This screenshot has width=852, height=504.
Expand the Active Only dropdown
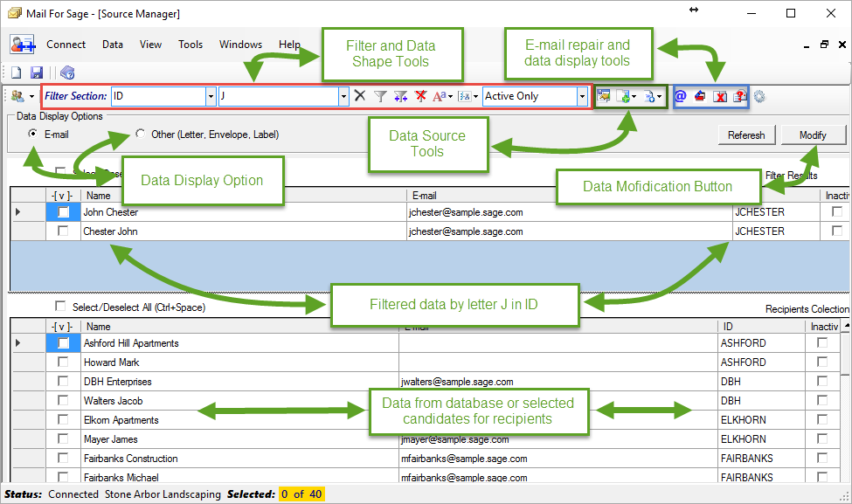583,97
